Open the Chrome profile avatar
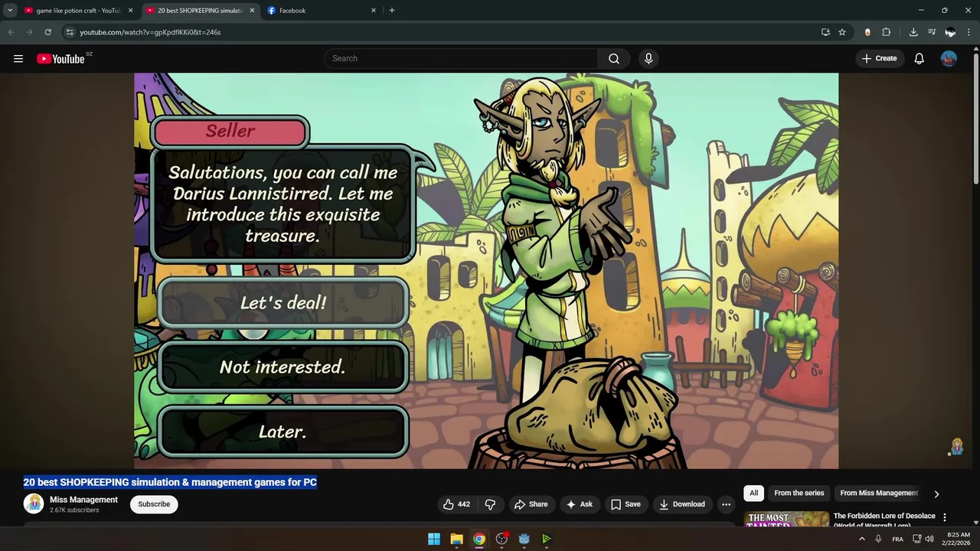Screen dimensions: 980x551 point(950,32)
